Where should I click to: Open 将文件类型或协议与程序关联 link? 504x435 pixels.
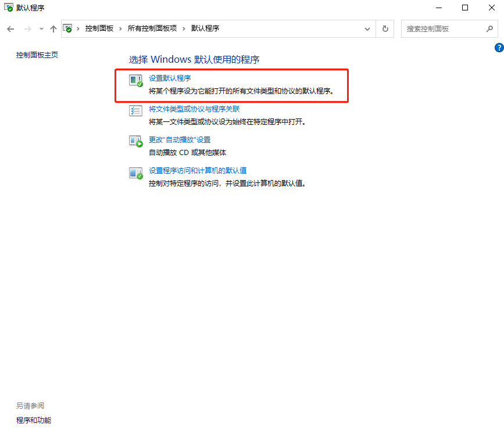[x=194, y=109]
